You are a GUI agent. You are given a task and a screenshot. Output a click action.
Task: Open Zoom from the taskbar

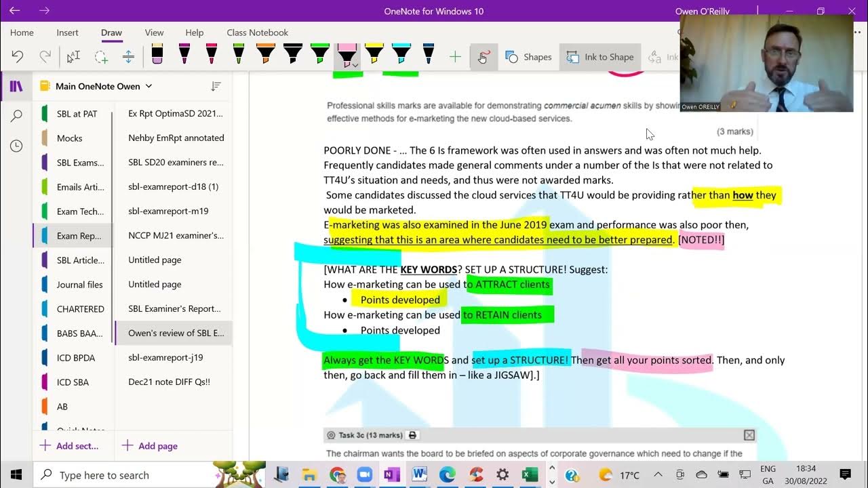coord(364,475)
